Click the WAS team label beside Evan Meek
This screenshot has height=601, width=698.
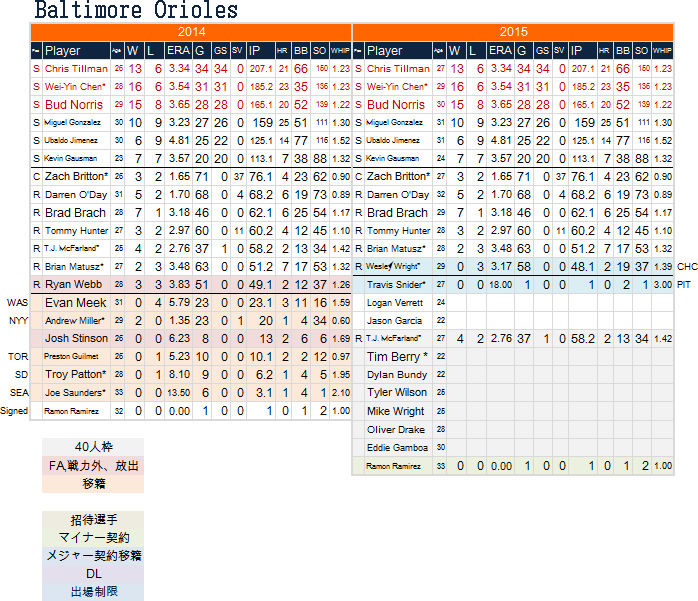point(17,303)
